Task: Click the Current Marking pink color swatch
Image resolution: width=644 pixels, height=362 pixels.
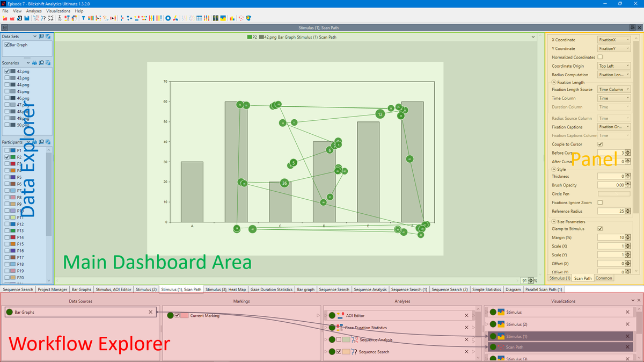Action: point(185,316)
